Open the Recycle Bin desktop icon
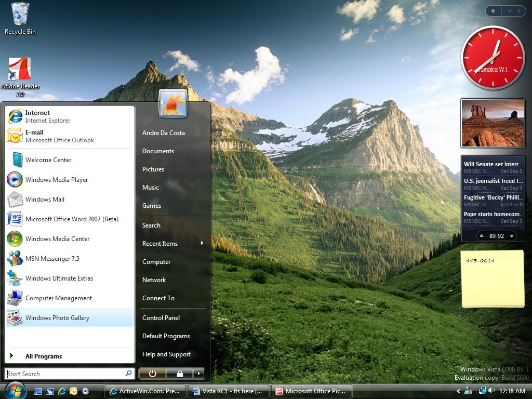 coord(20,19)
